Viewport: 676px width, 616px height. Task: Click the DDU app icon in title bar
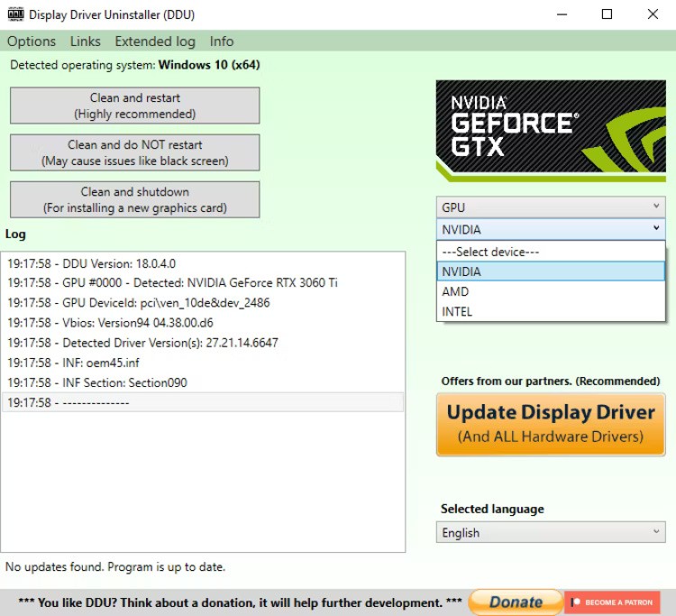coord(14,14)
